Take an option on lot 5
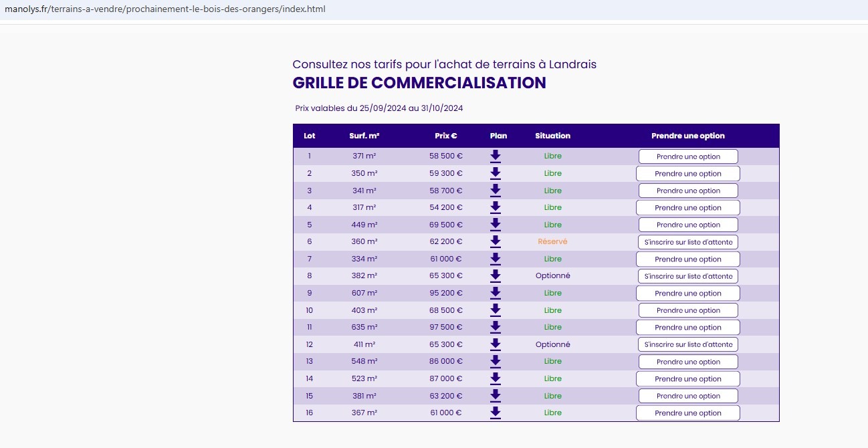The width and height of the screenshot is (868, 448). 688,225
